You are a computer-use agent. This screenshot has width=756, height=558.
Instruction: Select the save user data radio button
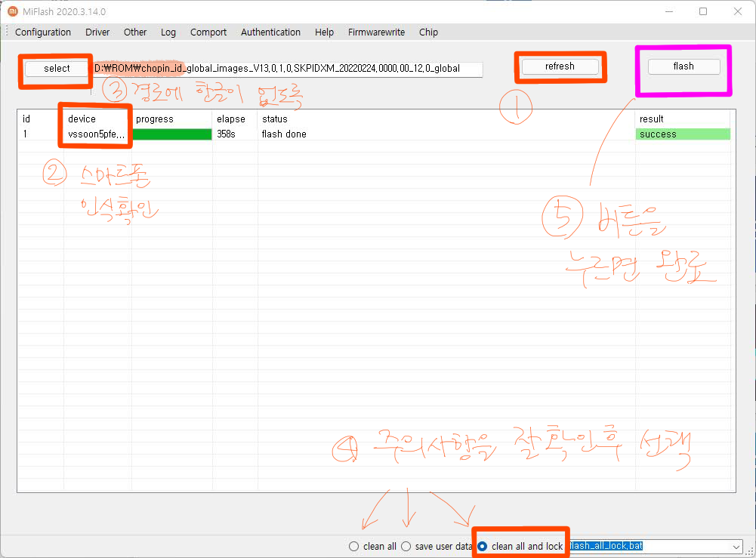point(406,547)
